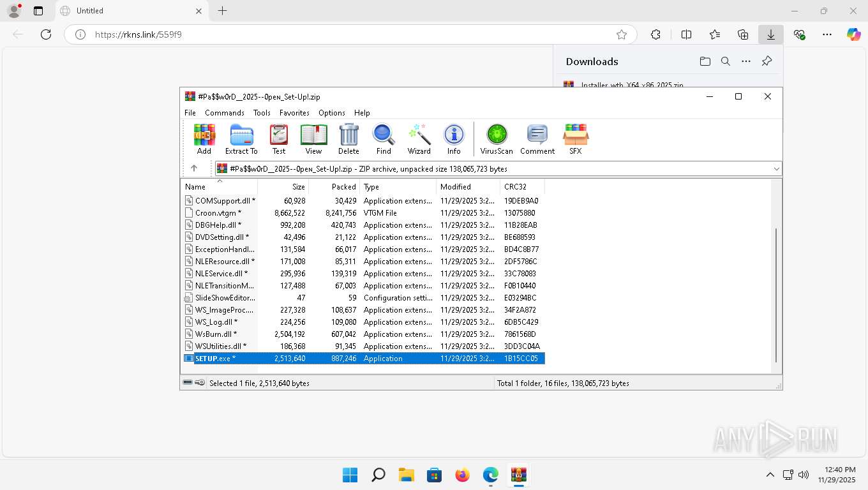Sort by the Size column header

point(283,187)
